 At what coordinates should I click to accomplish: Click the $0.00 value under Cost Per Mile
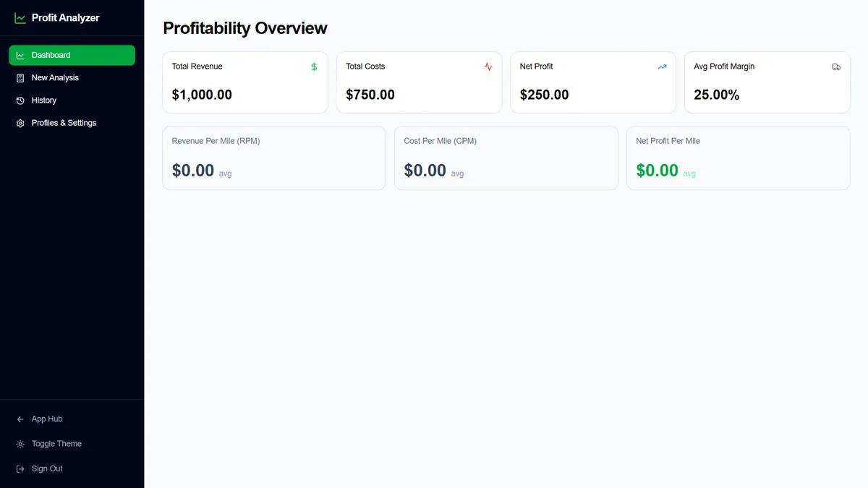click(x=425, y=171)
